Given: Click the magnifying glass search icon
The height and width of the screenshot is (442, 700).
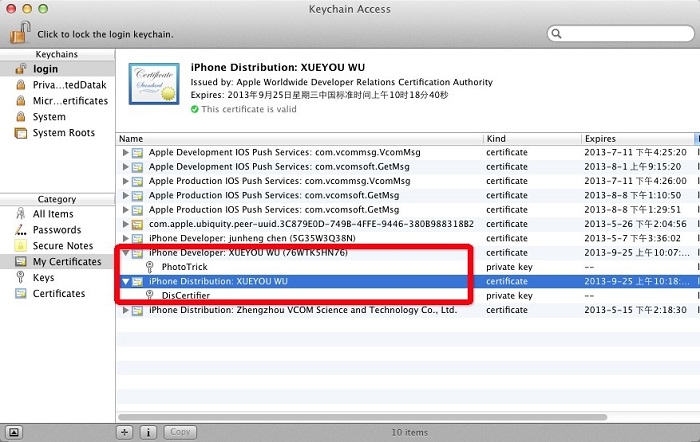Looking at the screenshot, I should (x=556, y=33).
